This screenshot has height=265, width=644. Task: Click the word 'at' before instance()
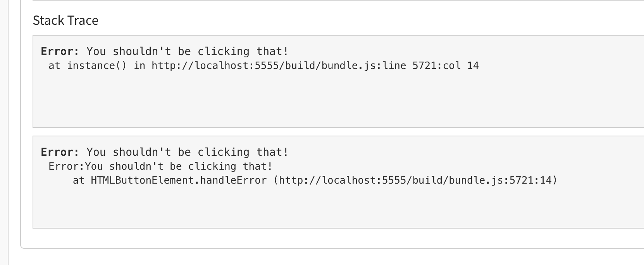pyautogui.click(x=54, y=66)
